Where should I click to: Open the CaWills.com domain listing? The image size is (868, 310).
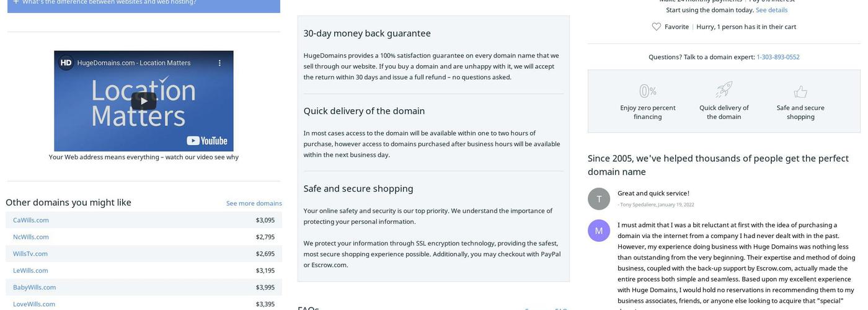tap(31, 220)
